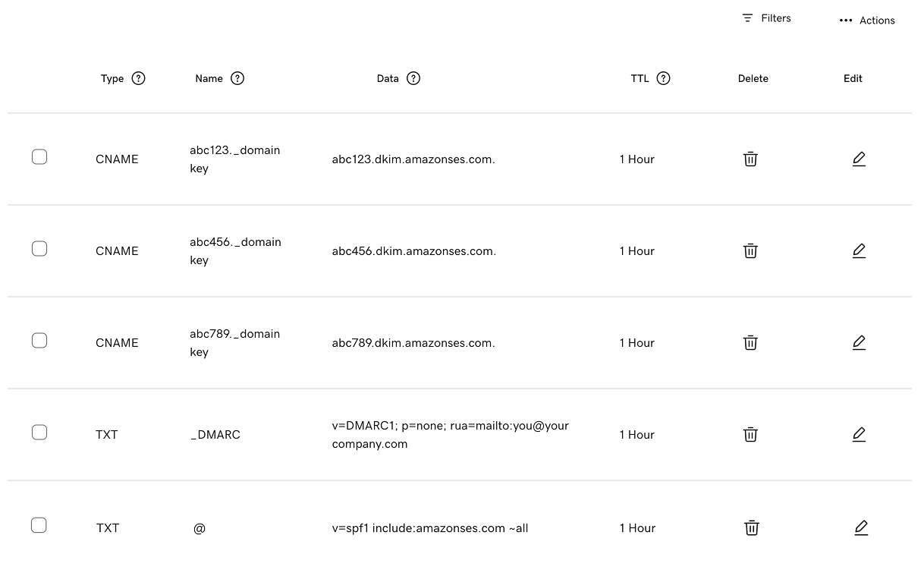Show help for the Type column
This screenshot has height=573, width=924.
[x=138, y=78]
